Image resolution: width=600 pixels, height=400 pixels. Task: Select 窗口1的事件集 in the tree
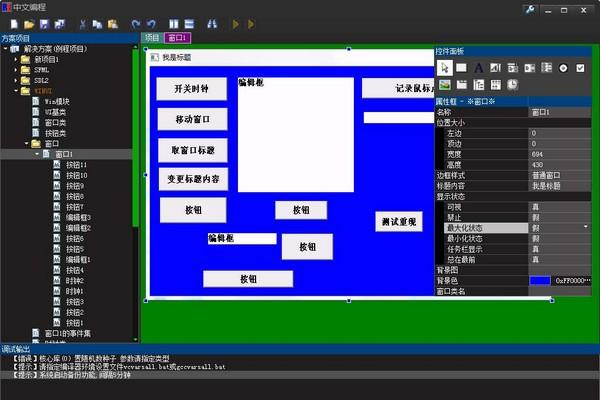click(x=68, y=333)
